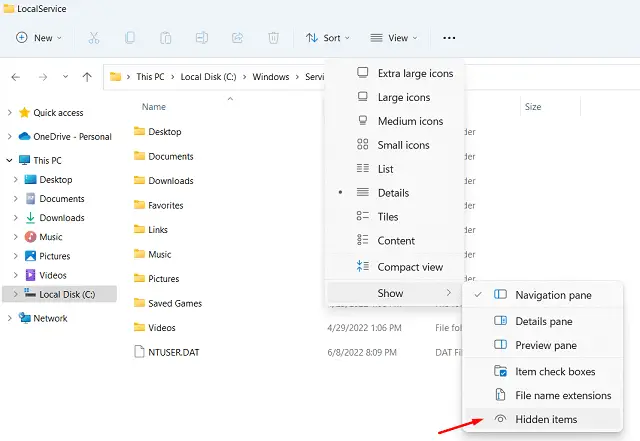640x441 pixels.
Task: Expand Local Disk (C:) tree node
Action: click(x=16, y=294)
